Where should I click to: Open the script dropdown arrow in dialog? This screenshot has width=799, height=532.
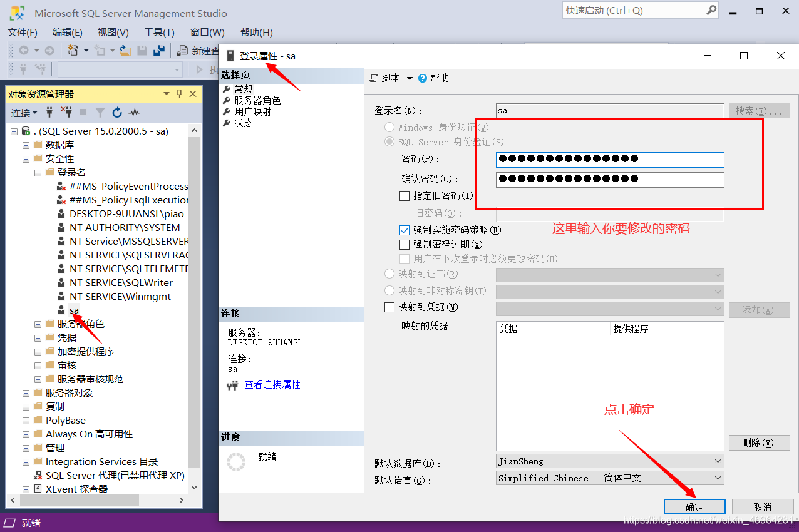[x=410, y=78]
